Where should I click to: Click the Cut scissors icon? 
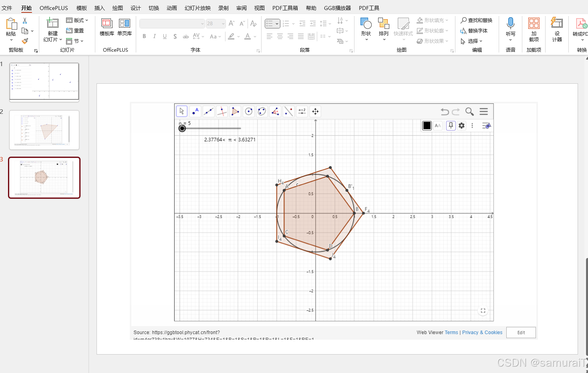pos(25,20)
